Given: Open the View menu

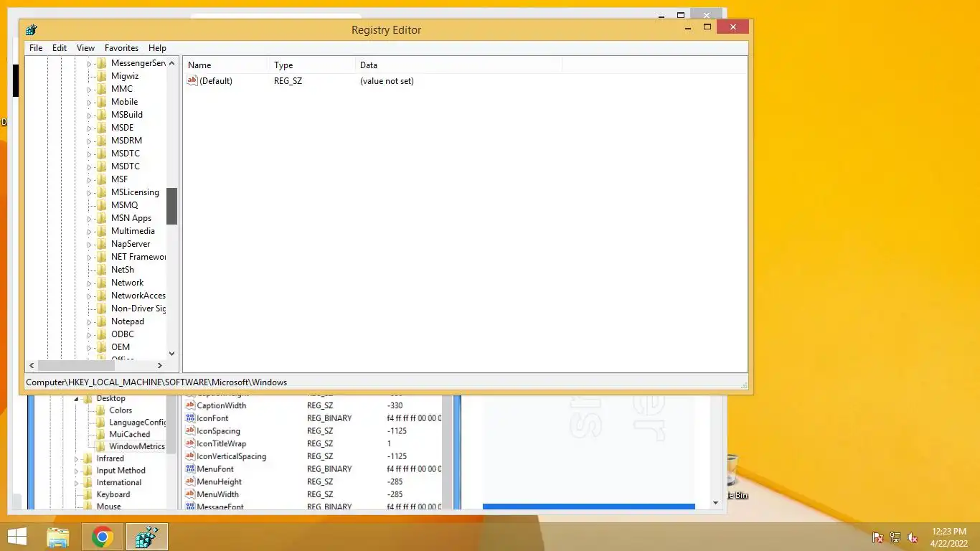Looking at the screenshot, I should click(x=85, y=48).
